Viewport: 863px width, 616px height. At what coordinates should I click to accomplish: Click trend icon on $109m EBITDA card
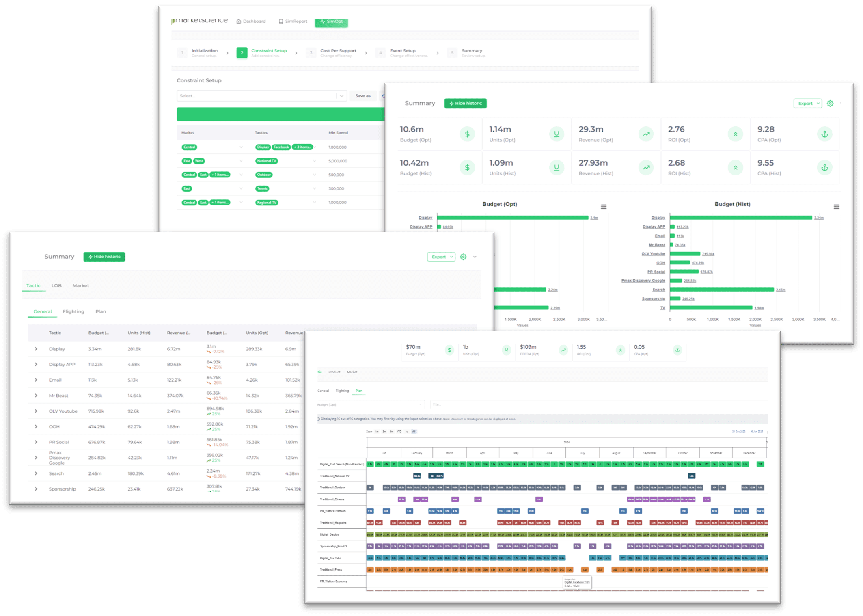tap(563, 350)
